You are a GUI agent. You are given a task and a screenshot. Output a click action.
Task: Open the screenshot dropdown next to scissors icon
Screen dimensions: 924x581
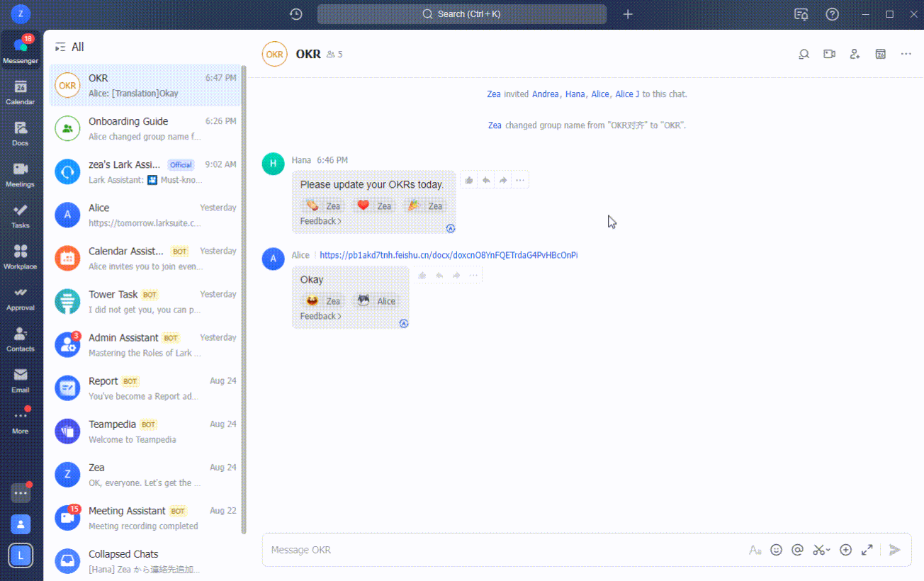point(828,550)
